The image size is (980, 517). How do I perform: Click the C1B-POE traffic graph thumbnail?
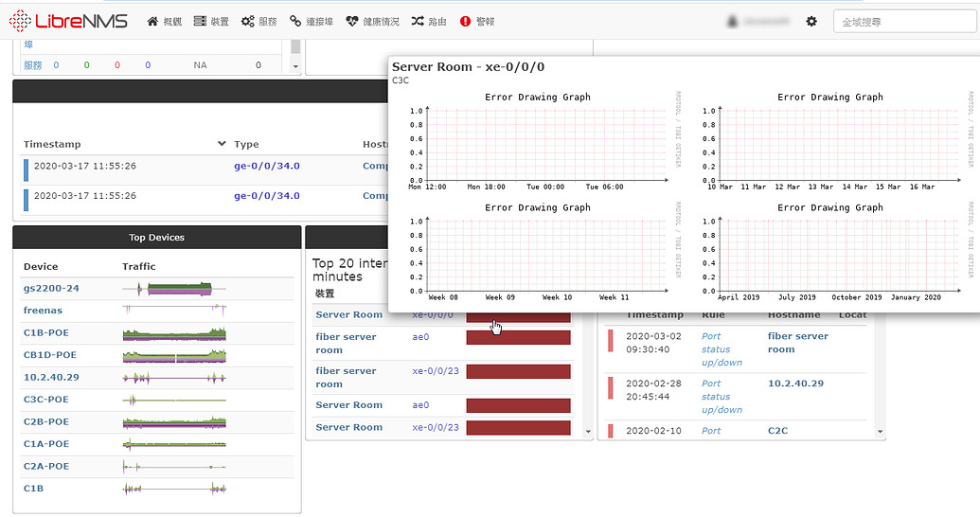pyautogui.click(x=174, y=333)
